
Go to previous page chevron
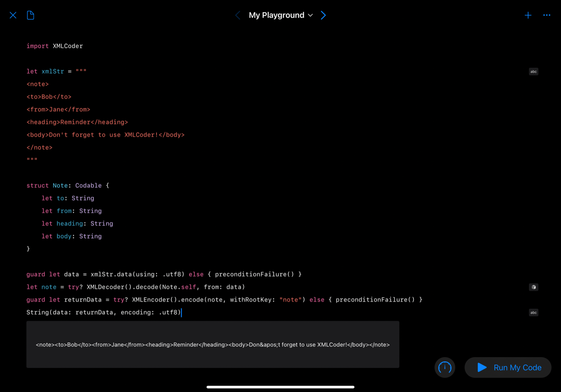237,15
